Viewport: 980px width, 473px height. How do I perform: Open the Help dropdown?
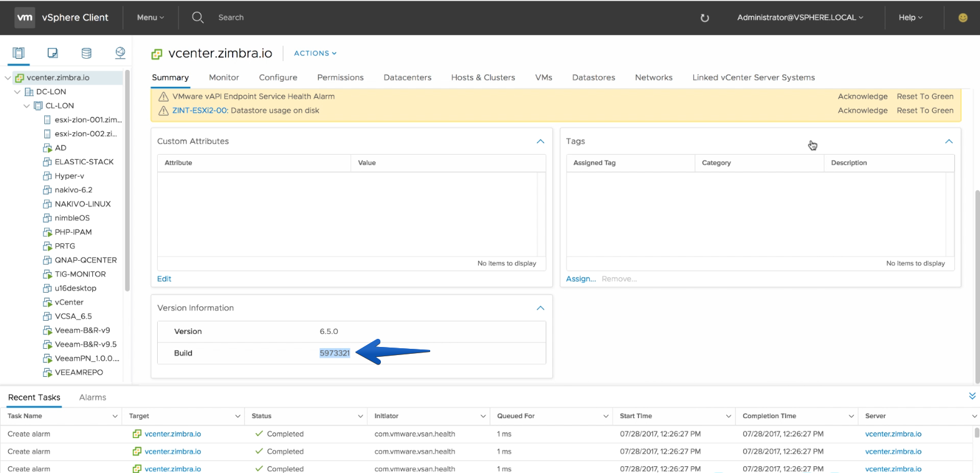(x=910, y=17)
